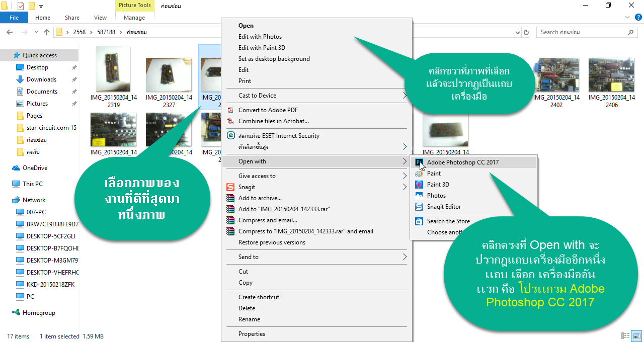
Task: Click the OneDrive cloud icon
Action: [16, 168]
